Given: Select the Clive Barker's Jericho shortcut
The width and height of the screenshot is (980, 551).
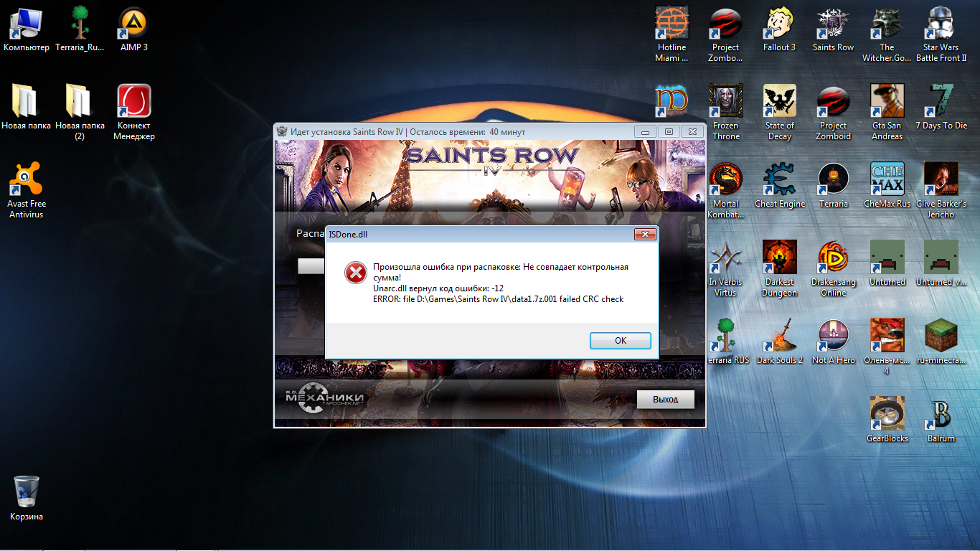Looking at the screenshot, I should [941, 191].
